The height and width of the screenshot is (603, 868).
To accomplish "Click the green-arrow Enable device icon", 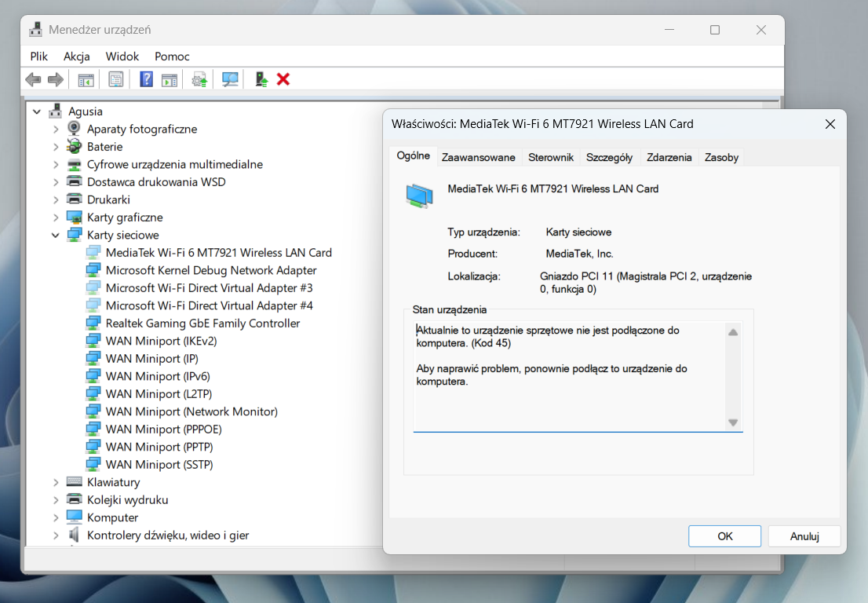I will pyautogui.click(x=261, y=80).
